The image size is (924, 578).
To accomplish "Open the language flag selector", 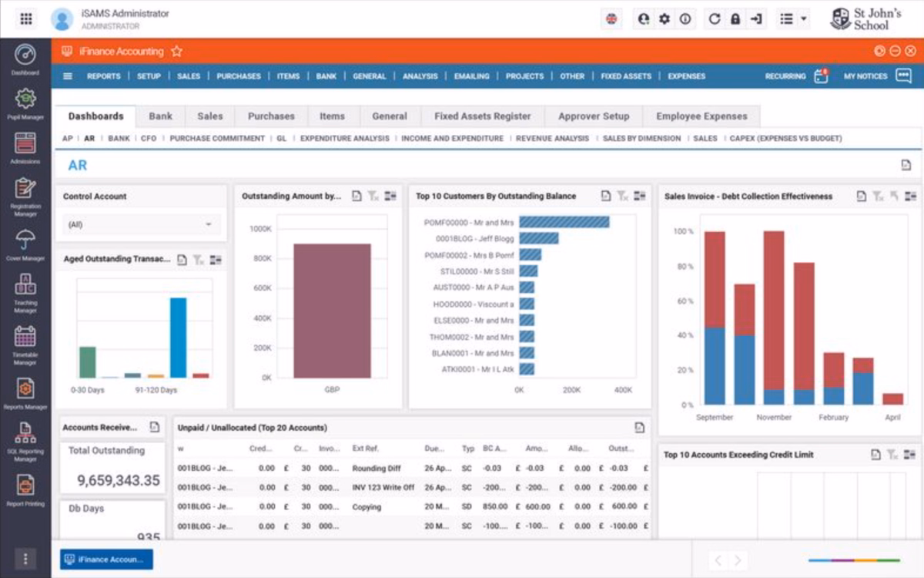I will coord(612,19).
